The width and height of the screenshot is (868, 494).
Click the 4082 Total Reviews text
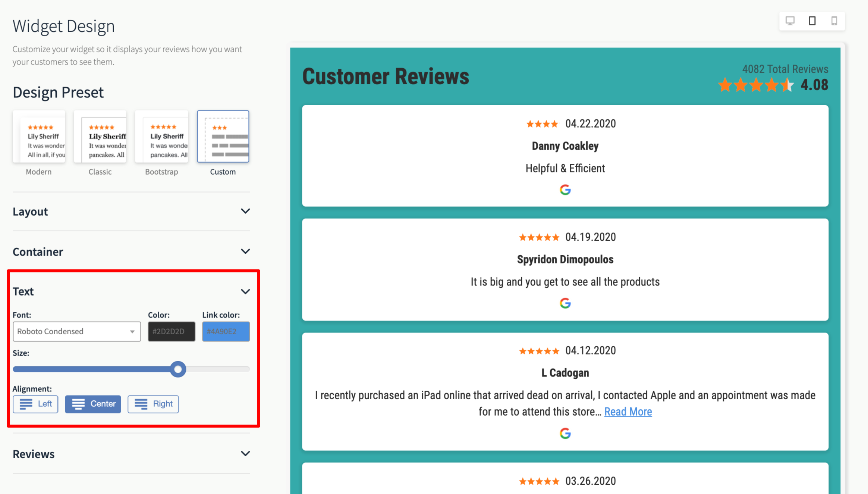coord(785,69)
